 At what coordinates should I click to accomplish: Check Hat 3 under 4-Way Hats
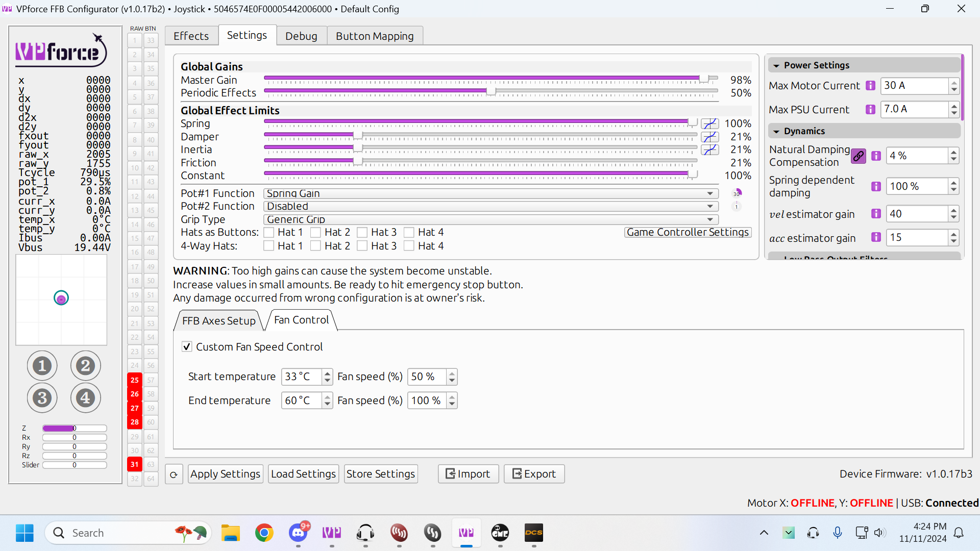click(x=362, y=246)
